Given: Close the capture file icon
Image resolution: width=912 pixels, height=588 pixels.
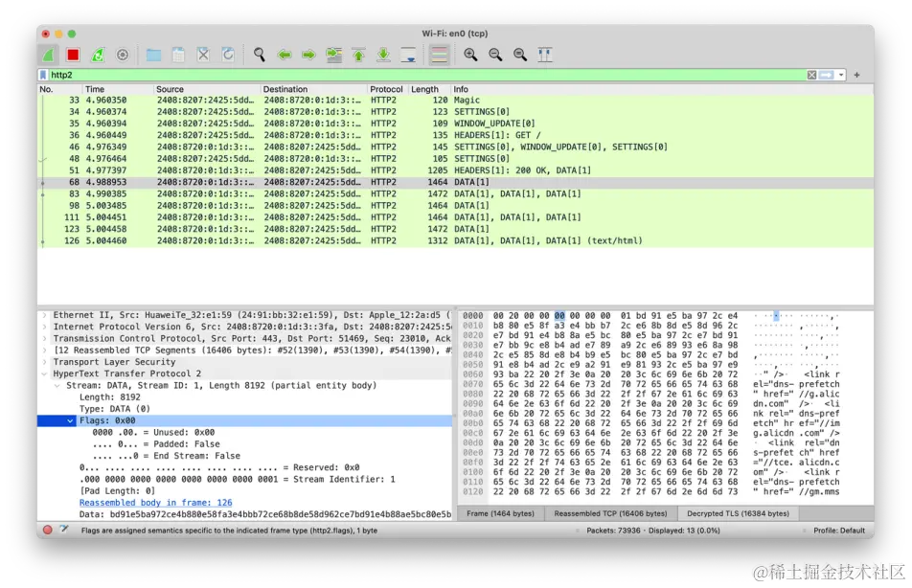Looking at the screenshot, I should 203,55.
